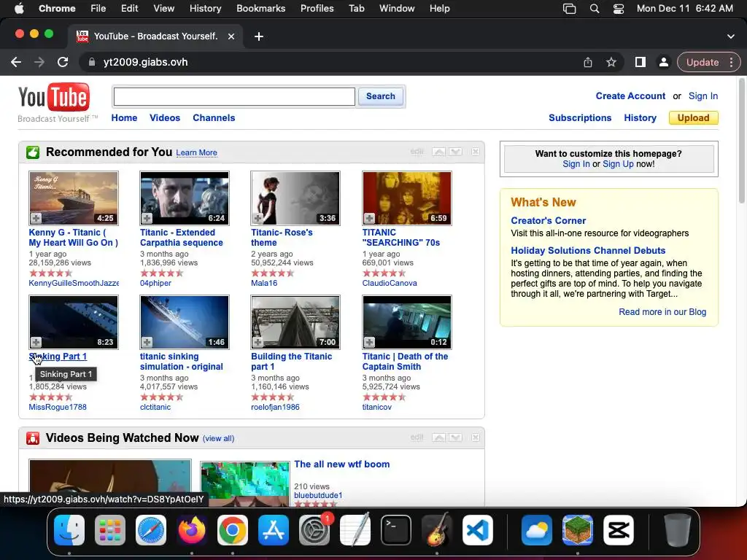Add Extended Carpathia sequence video to queue
The image size is (747, 560).
click(x=147, y=218)
